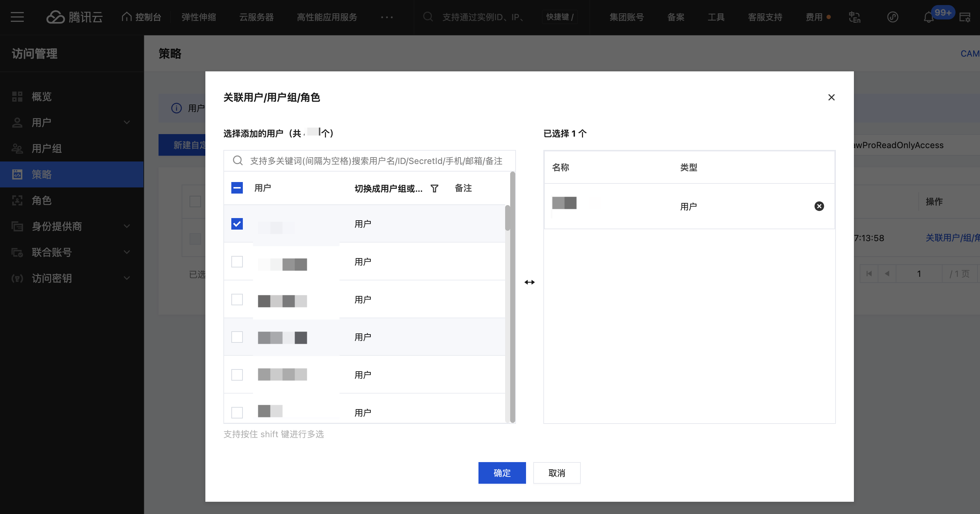Viewport: 980px width, 514px height.
Task: Click the 控制台 home icon
Action: click(127, 17)
